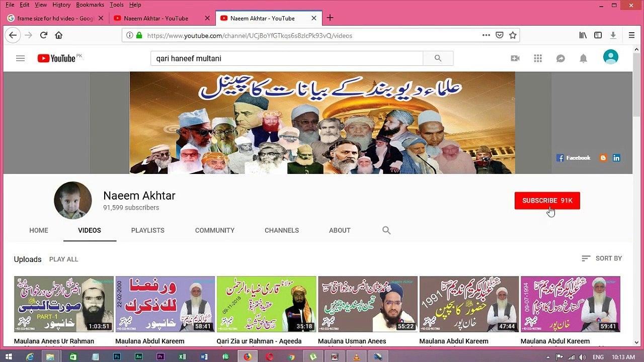Open the video thumbnail lasting 1:03:51
Viewport: 644px width, 362px height.
(64, 304)
